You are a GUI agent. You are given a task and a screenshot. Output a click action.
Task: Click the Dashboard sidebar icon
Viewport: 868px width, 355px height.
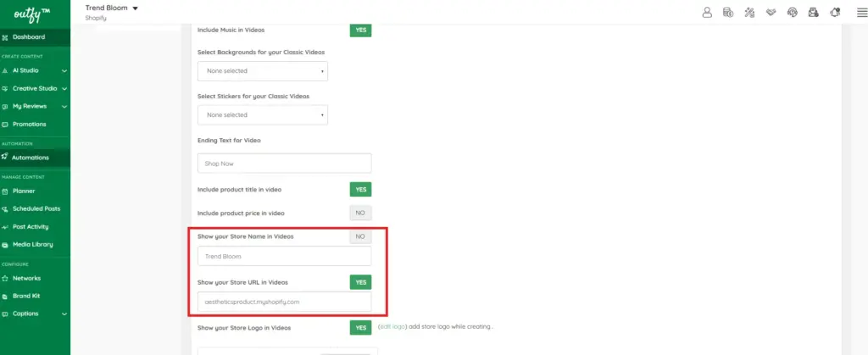pos(5,37)
